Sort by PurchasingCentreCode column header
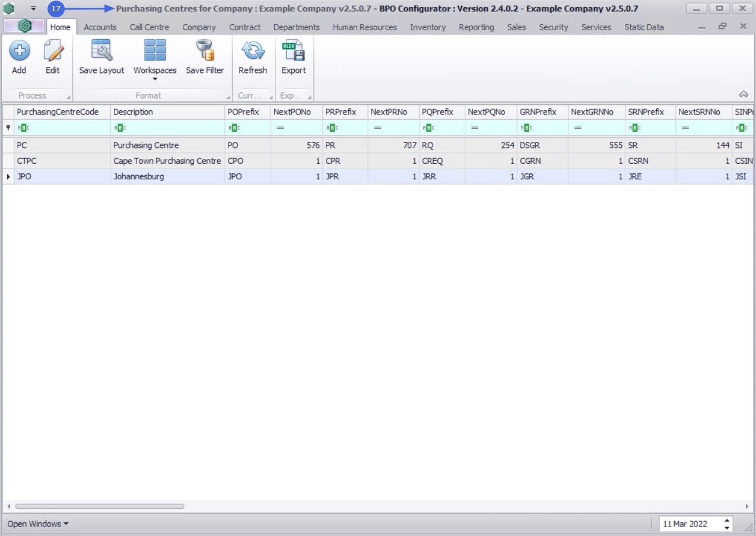 (x=62, y=112)
